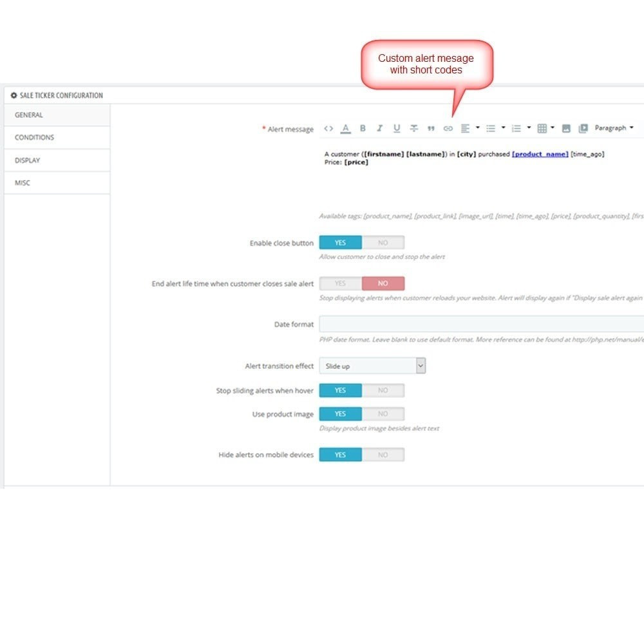This screenshot has height=644, width=644.
Task: Set Enable close button to YES
Action: (x=340, y=243)
